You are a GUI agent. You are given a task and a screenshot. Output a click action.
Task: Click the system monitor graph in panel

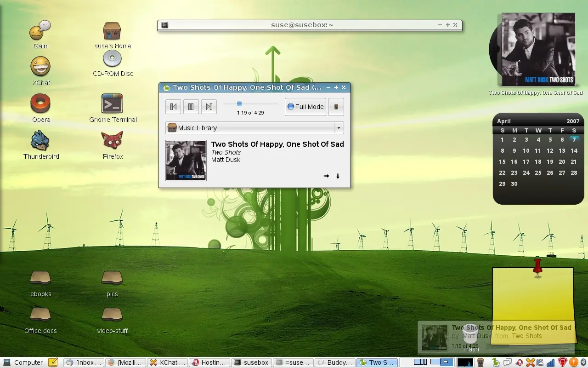point(465,362)
